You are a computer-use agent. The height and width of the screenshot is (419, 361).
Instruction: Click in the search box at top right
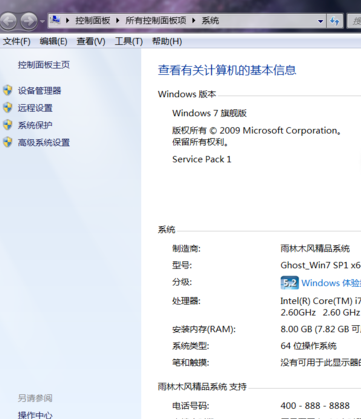click(354, 21)
